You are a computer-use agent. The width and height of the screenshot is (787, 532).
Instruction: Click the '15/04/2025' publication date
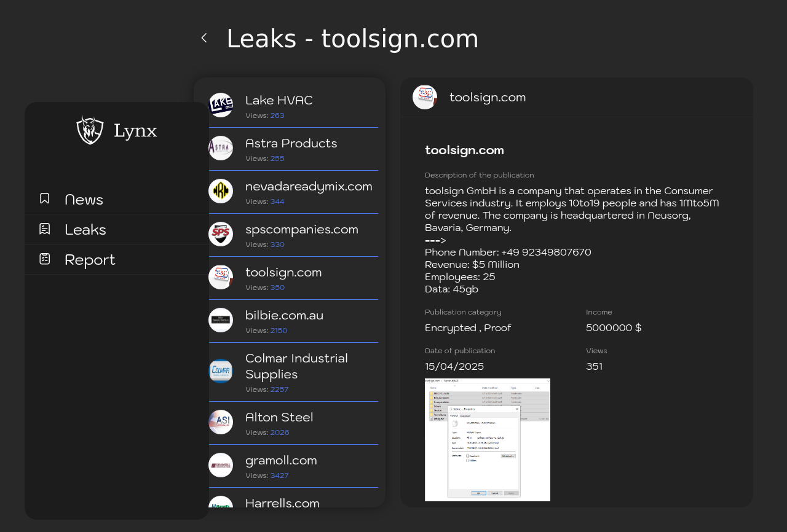[x=454, y=366]
